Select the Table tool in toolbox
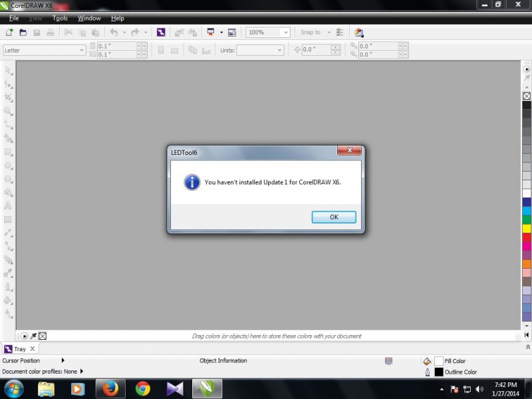The width and height of the screenshot is (532, 399). (x=8, y=219)
